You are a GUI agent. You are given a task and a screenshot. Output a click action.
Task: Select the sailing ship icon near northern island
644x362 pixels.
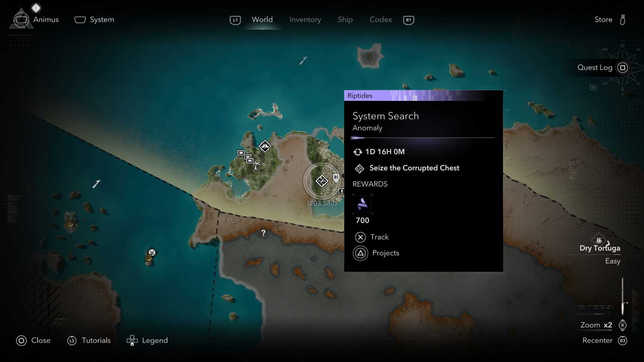[303, 60]
